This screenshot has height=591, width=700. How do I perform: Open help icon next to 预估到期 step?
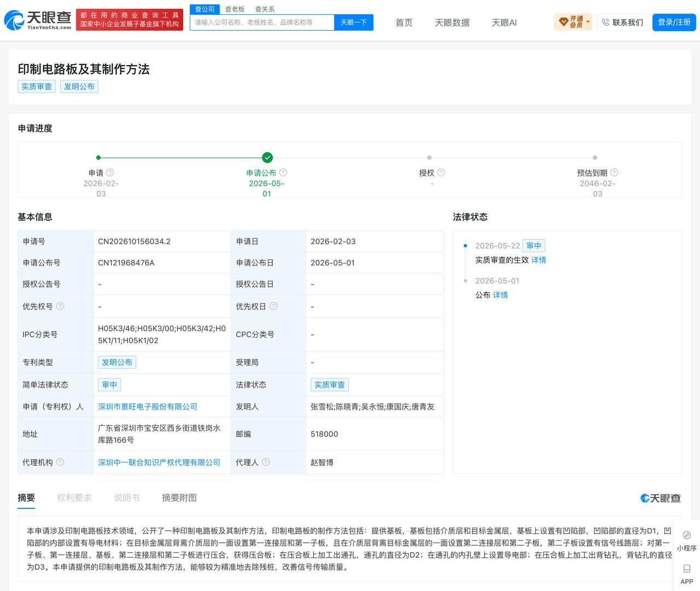click(x=614, y=172)
